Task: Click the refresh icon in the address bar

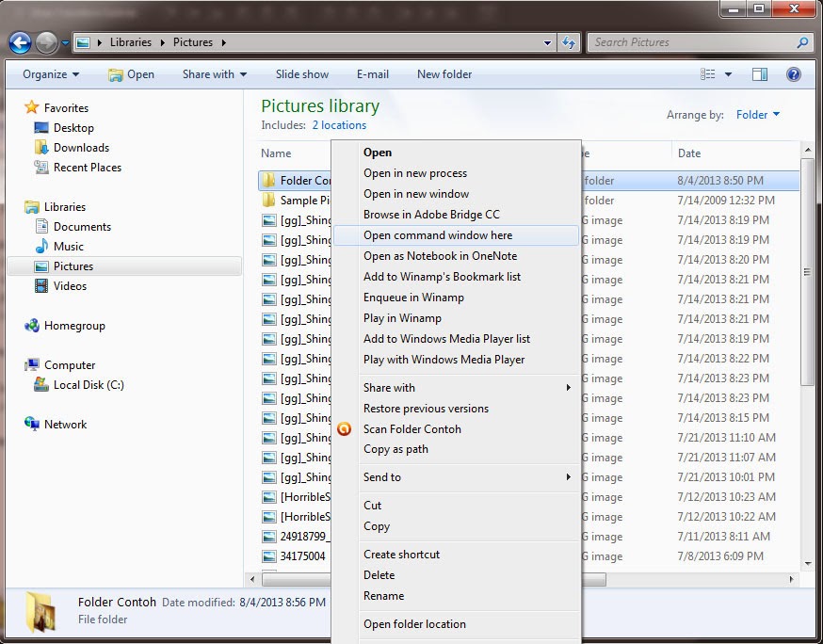Action: (569, 42)
